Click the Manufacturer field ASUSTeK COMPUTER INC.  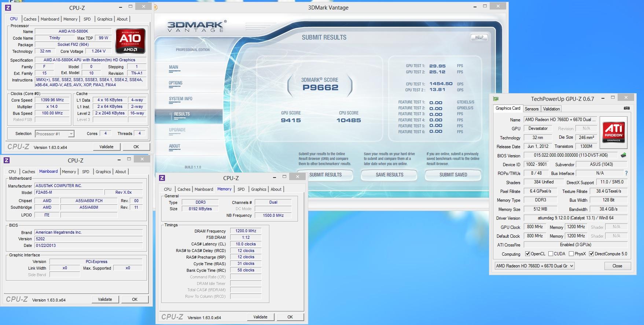(88, 186)
